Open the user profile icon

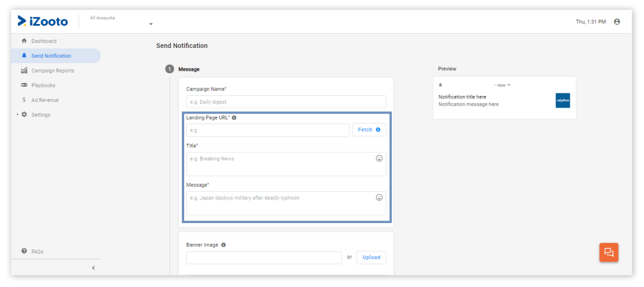[x=616, y=22]
